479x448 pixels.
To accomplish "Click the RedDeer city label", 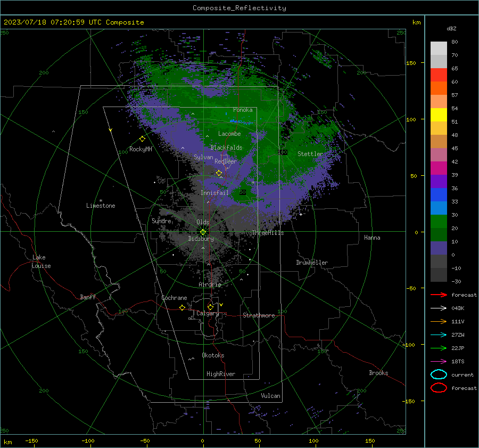I will [x=226, y=161].
